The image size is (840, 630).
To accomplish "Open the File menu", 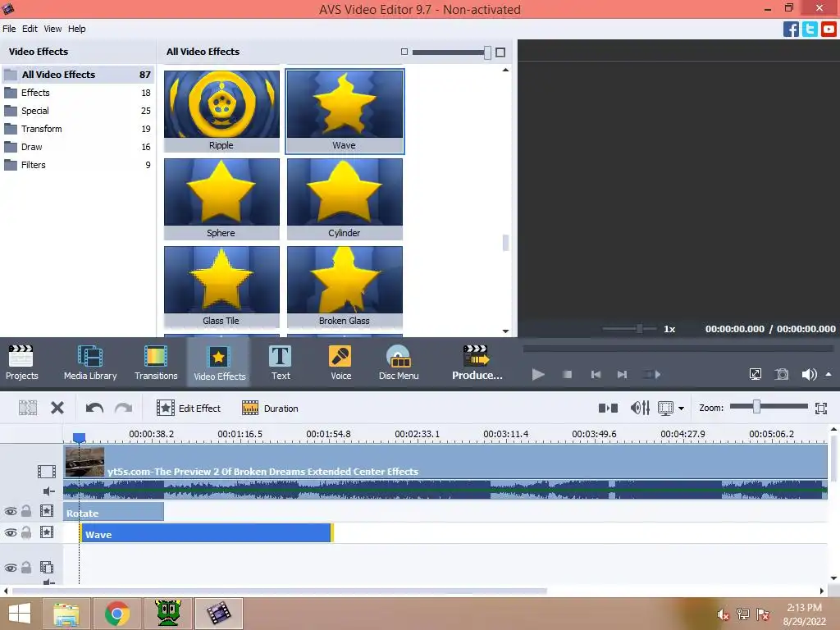I will (9, 29).
